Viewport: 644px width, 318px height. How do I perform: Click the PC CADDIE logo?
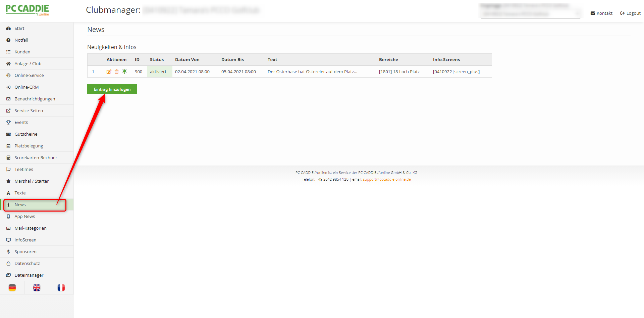[27, 10]
